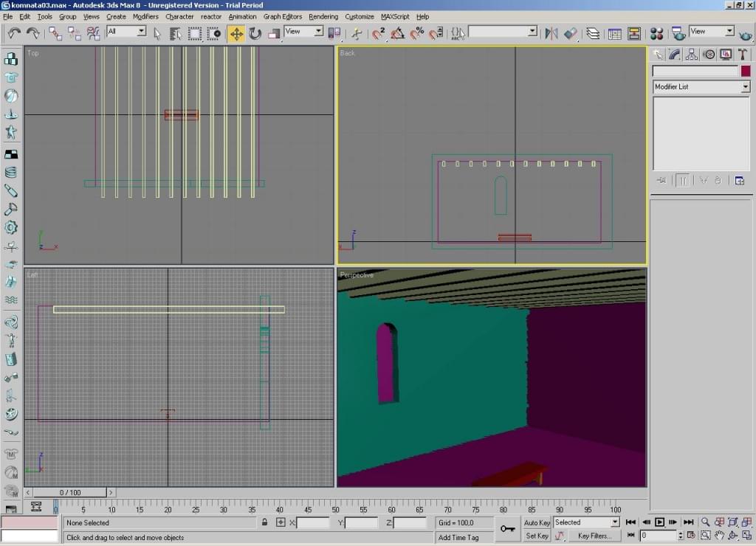The image size is (756, 546).
Task: Open the Hierarchy command panel tab
Action: (x=692, y=54)
